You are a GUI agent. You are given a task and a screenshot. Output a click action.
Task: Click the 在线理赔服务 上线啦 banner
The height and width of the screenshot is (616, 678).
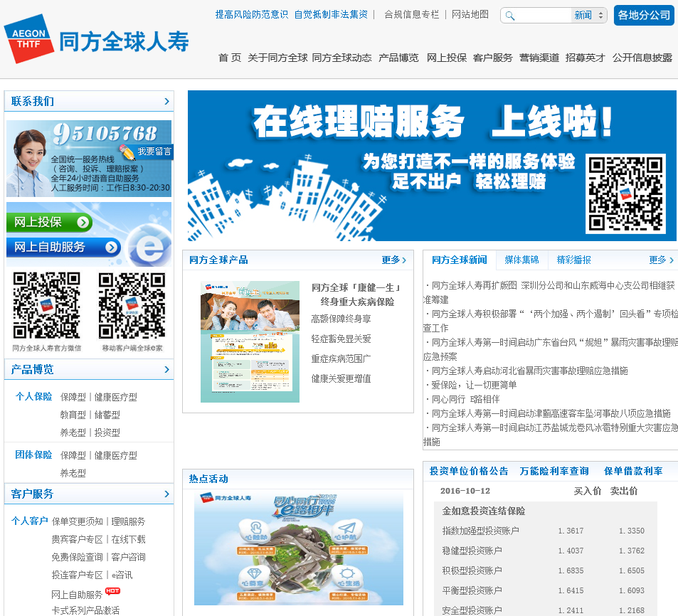432,166
